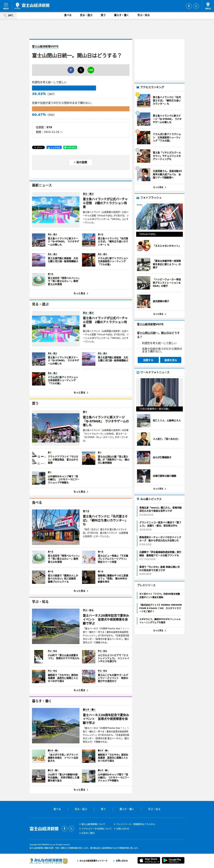Read article ふじさんエコトピアで「エコトレインフェス」

113,658
